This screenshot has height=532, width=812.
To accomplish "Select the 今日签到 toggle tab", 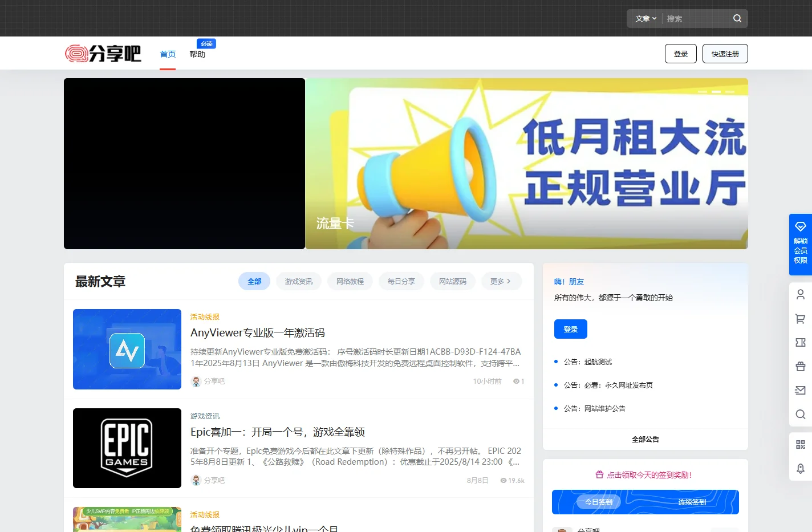I will pos(599,502).
